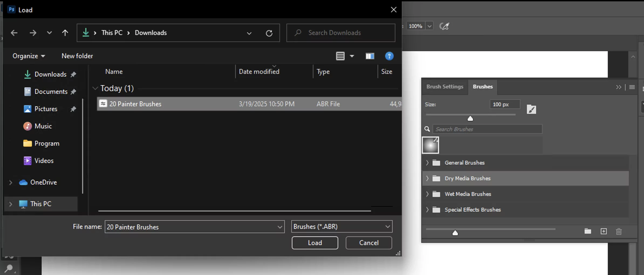The image size is (644, 275).
Task: Click the create new group folder icon
Action: pyautogui.click(x=588, y=231)
